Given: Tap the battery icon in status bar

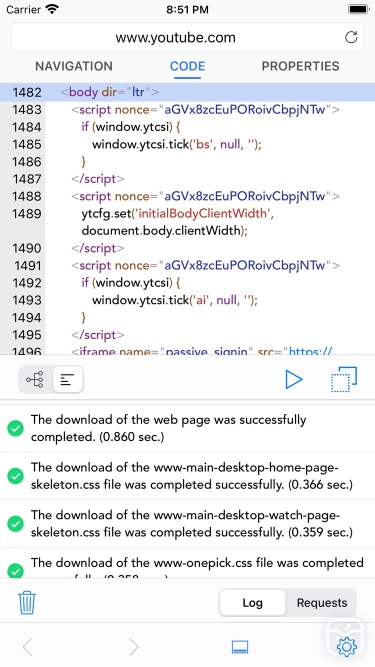Looking at the screenshot, I should tap(358, 9).
